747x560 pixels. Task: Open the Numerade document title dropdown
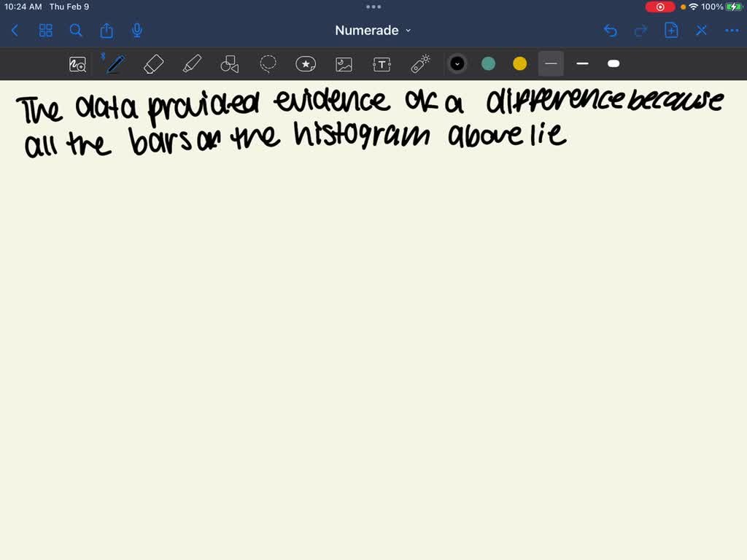(407, 31)
